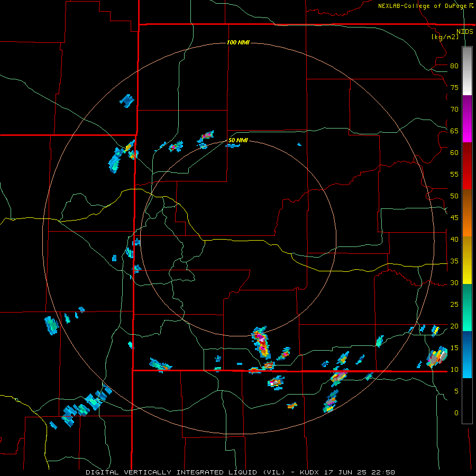Image resolution: width=476 pixels, height=476 pixels.
Task: Pick the yellow segment of the VIL scale
Action: (467, 260)
